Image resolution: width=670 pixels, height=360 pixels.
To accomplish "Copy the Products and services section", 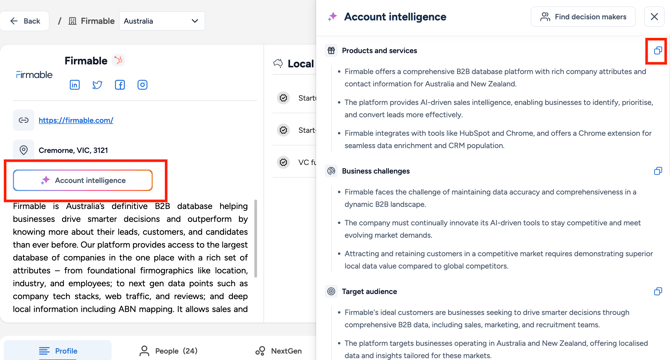I will pyautogui.click(x=658, y=51).
